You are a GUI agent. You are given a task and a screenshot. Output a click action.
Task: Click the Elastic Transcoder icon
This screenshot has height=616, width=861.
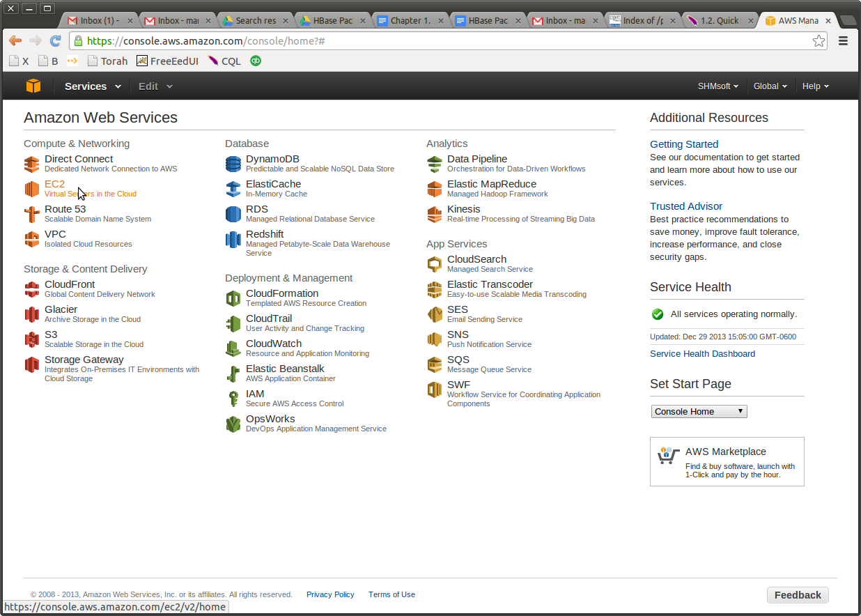(x=435, y=290)
